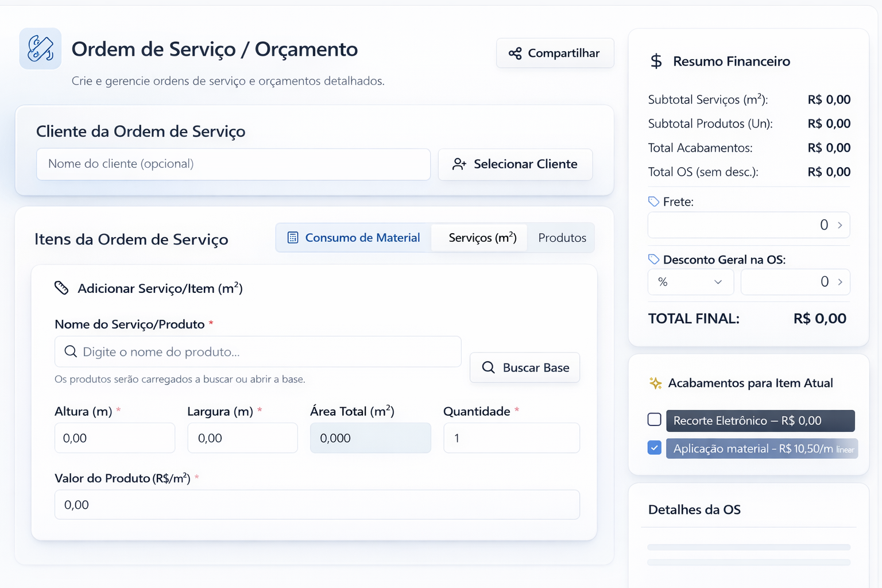Switch to the Serviços (m²) tab
Image resolution: width=882 pixels, height=588 pixels.
(x=482, y=238)
